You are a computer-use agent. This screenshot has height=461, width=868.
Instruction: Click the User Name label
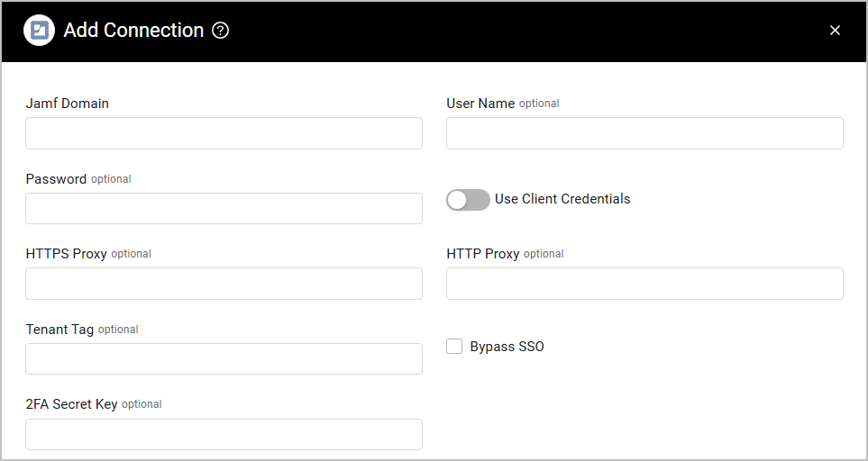click(480, 104)
